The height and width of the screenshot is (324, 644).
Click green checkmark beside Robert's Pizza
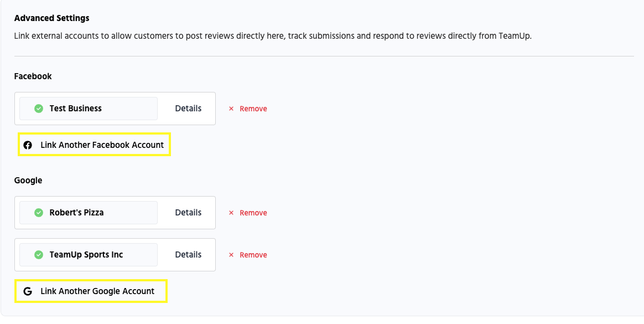click(39, 213)
